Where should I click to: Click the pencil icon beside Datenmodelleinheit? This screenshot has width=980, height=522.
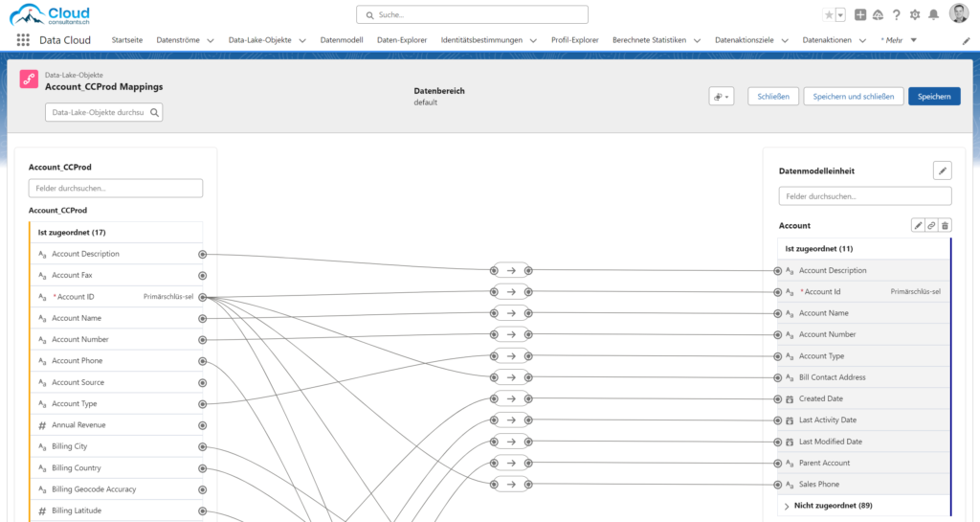pos(943,170)
